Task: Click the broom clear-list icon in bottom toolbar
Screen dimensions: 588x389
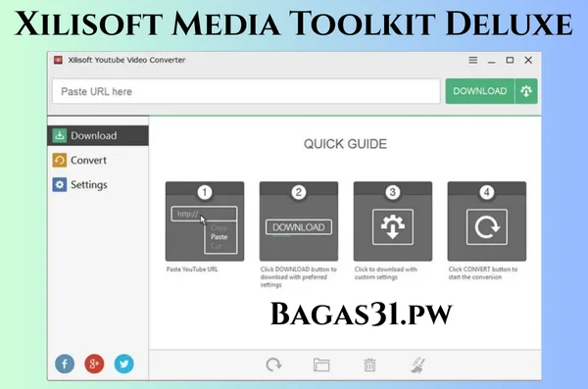Action: pos(417,365)
